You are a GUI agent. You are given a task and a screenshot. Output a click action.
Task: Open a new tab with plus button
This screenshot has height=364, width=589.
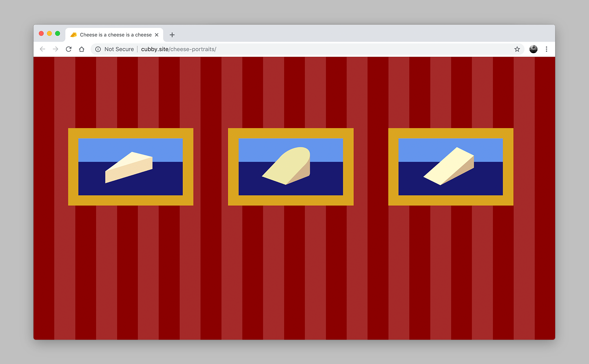click(x=172, y=35)
